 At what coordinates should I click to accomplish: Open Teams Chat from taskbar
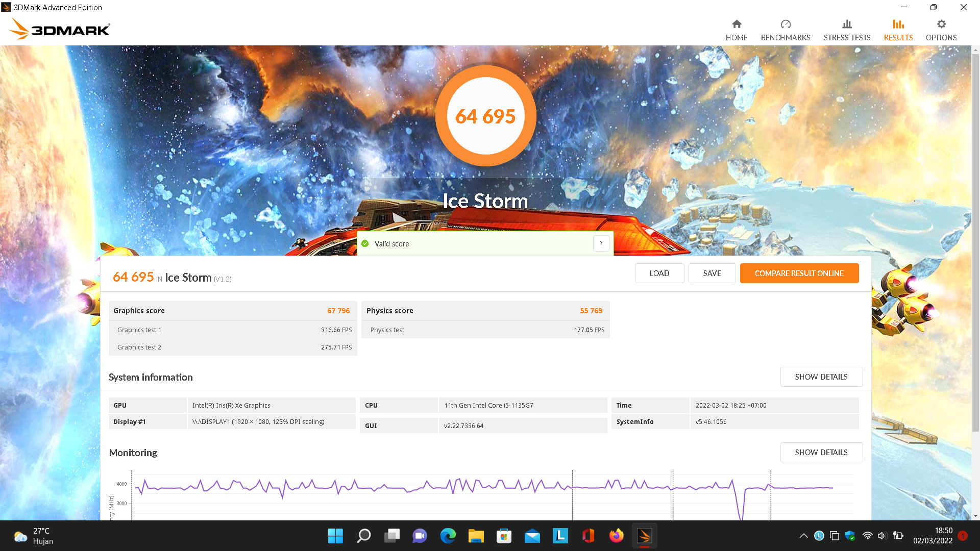click(x=420, y=536)
